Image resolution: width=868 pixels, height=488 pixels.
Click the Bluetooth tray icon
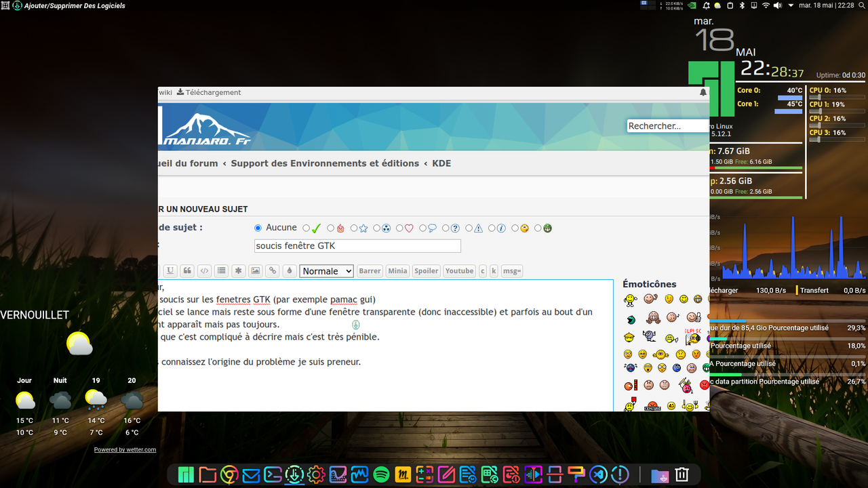coord(742,5)
